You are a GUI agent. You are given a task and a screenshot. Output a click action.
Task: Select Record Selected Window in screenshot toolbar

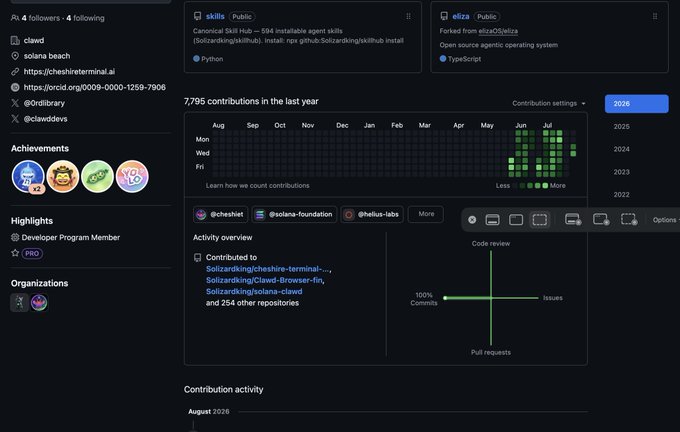[x=601, y=219]
